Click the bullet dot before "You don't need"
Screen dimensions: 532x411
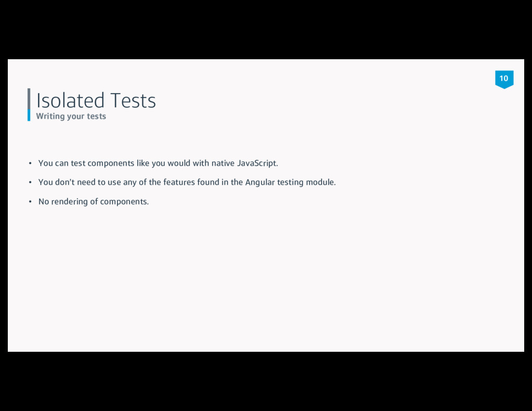tap(30, 182)
